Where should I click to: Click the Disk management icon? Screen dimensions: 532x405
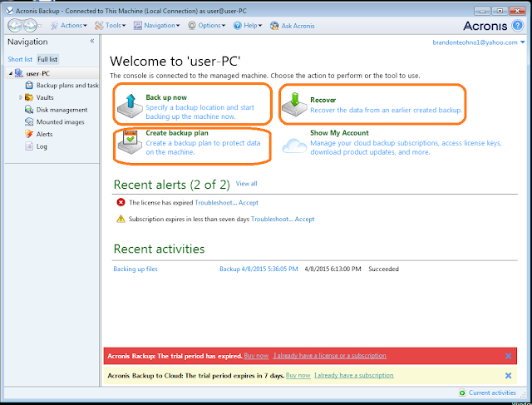tap(29, 109)
